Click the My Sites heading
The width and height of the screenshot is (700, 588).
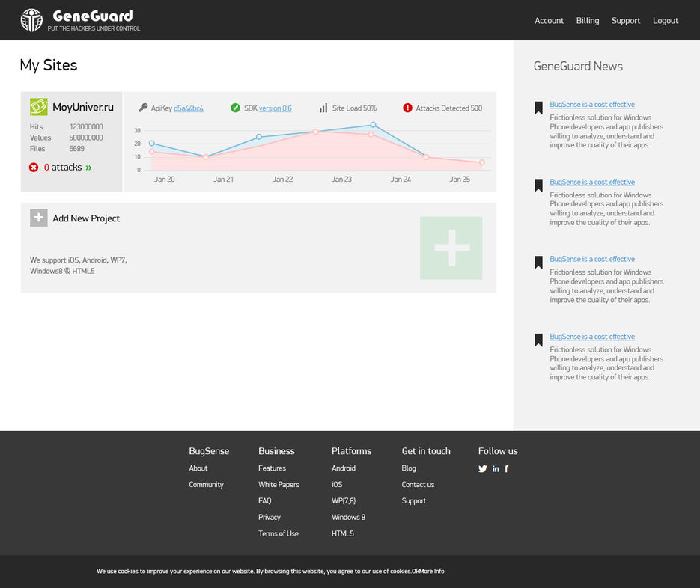pos(49,66)
